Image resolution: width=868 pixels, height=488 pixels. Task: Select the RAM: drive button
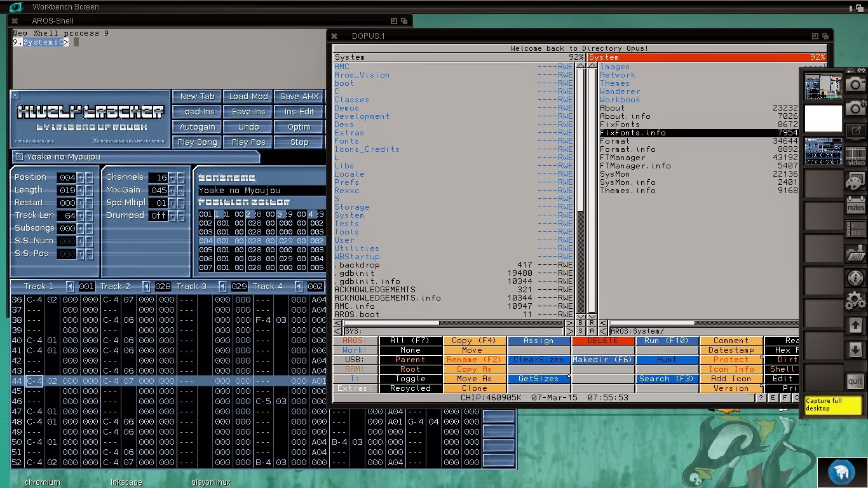355,369
